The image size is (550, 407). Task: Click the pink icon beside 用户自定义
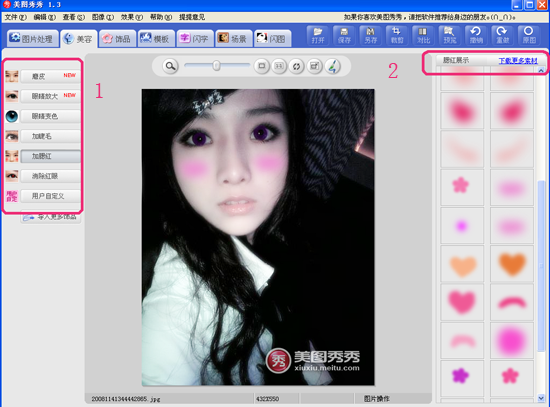12,196
